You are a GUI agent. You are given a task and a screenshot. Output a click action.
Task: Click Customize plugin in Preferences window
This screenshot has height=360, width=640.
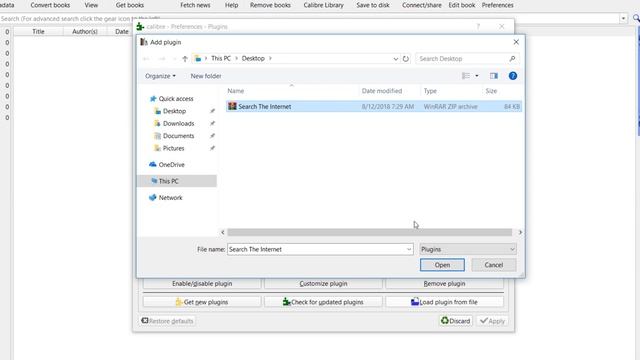click(323, 284)
